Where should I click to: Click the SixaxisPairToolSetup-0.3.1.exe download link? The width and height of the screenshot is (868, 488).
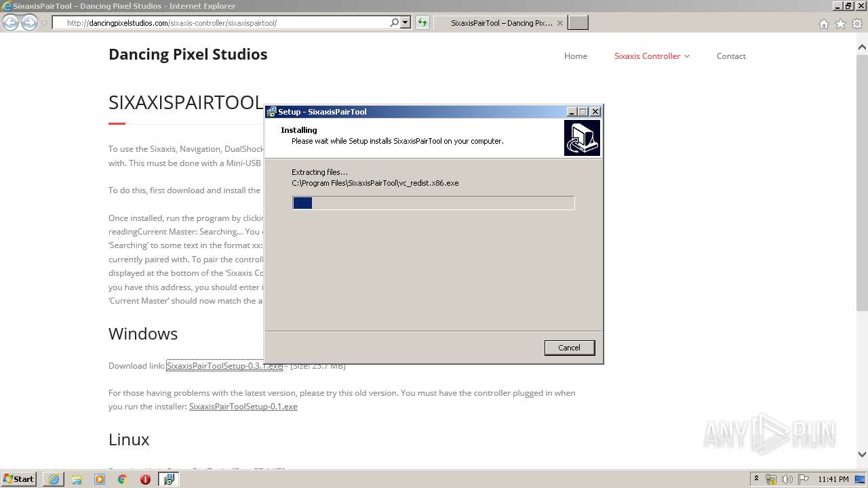(x=224, y=366)
